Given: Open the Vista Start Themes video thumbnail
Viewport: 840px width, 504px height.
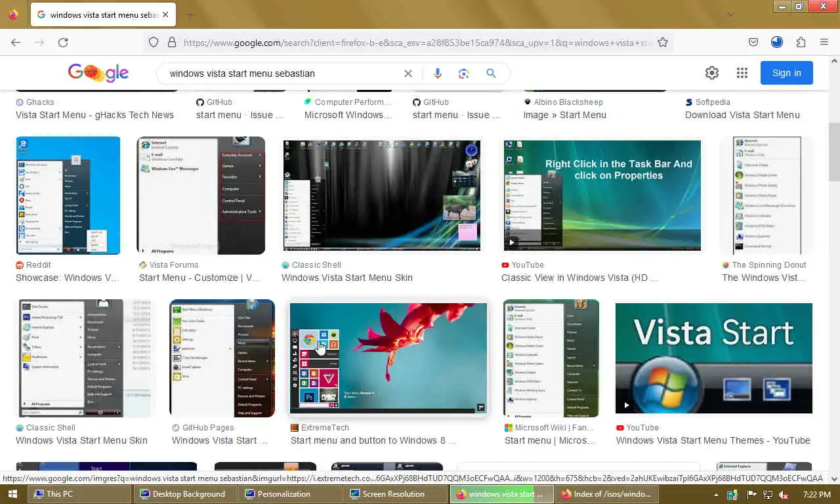Looking at the screenshot, I should click(x=714, y=358).
